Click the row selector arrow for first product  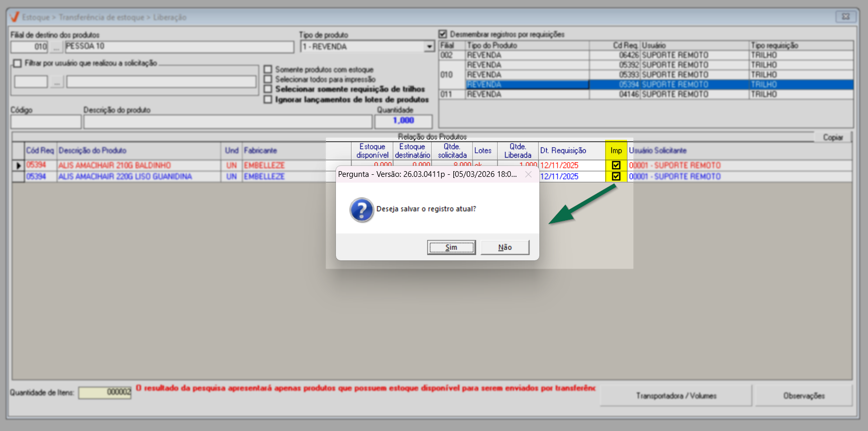pyautogui.click(x=18, y=165)
